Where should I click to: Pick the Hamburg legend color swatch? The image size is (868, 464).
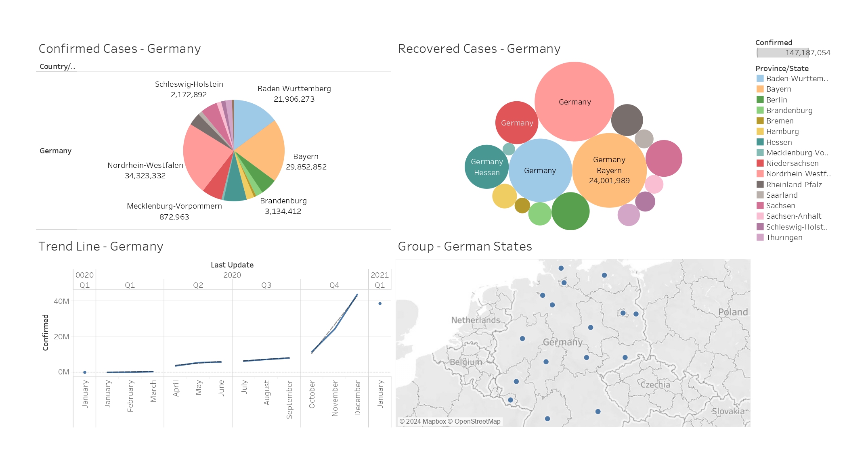click(x=760, y=132)
